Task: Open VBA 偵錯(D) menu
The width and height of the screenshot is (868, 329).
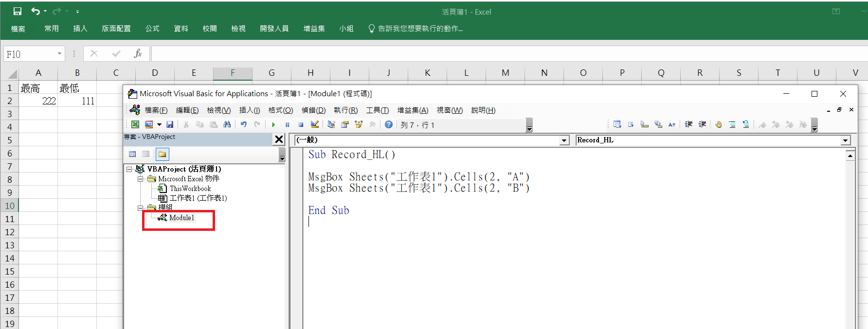Action: [x=314, y=110]
